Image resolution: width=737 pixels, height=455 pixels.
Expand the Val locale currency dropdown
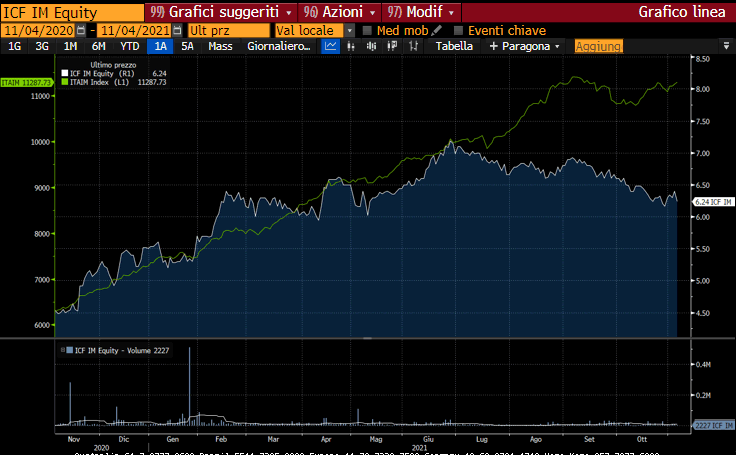(349, 31)
